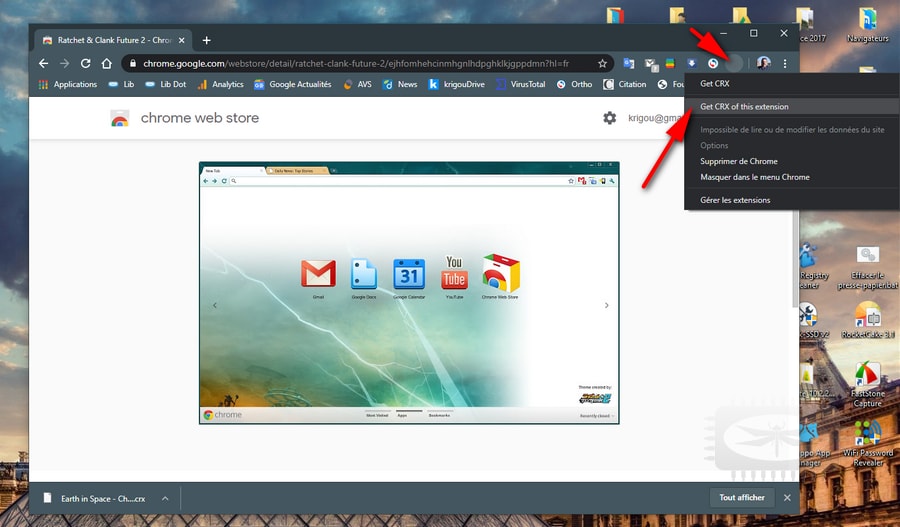Viewport: 900px width, 527px height.
Task: Select the Ratchet & Clank Future 2 tab
Action: (114, 40)
